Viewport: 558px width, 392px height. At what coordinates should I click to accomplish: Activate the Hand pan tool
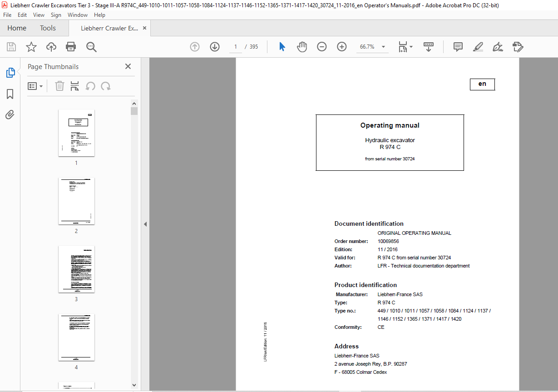pyautogui.click(x=302, y=47)
